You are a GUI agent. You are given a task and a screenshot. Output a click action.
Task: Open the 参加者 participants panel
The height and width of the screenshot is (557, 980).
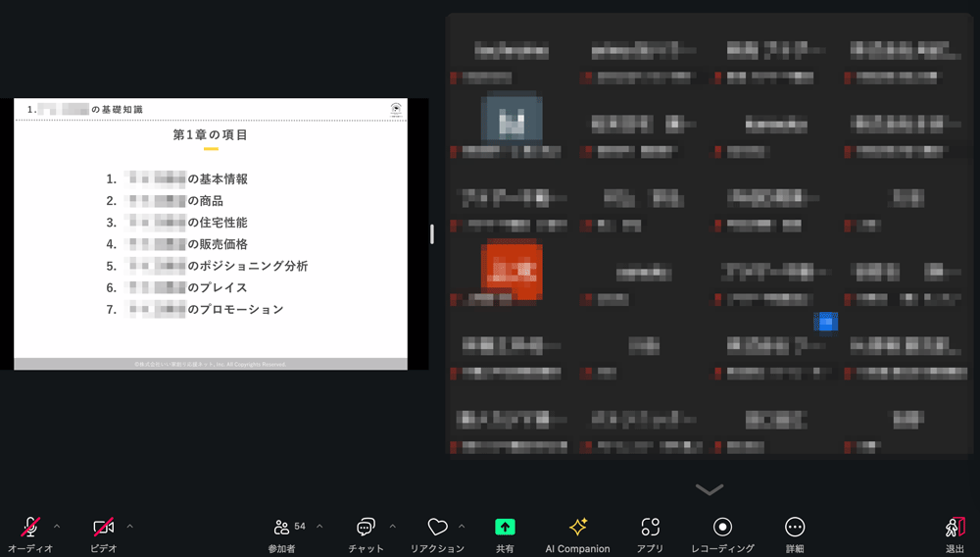[x=282, y=528]
